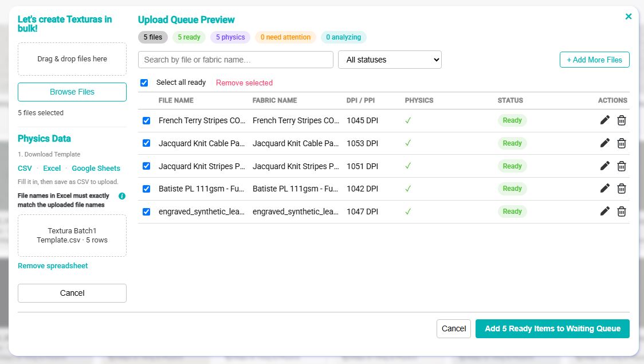The image size is (644, 364).
Task: Close the bulk upload dialog
Action: click(629, 17)
